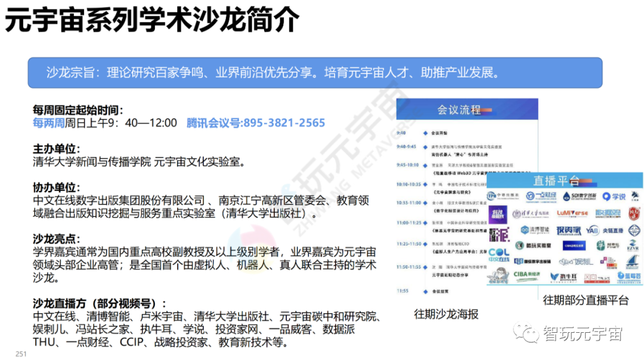Click the 央链直播 logo
Screen dimensions: 644x362
pos(613,231)
